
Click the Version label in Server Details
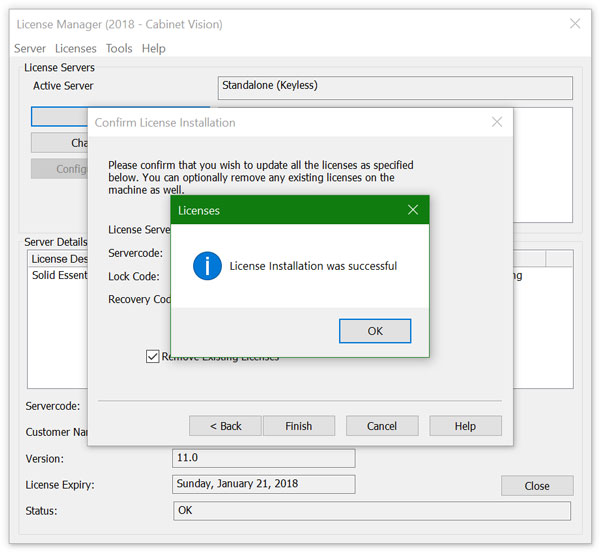coord(44,459)
